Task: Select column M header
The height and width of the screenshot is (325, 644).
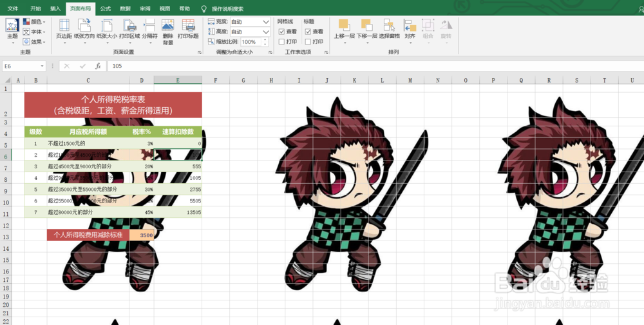Action: click(x=410, y=80)
